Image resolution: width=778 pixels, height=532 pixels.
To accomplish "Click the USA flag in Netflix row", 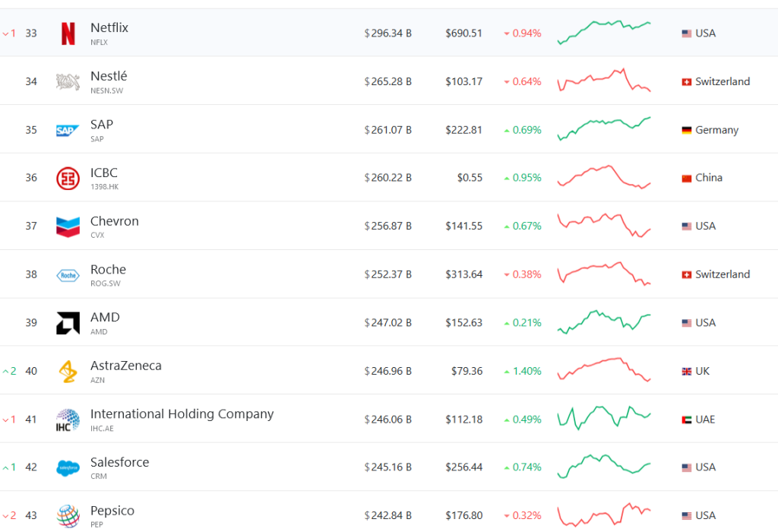I will (687, 33).
